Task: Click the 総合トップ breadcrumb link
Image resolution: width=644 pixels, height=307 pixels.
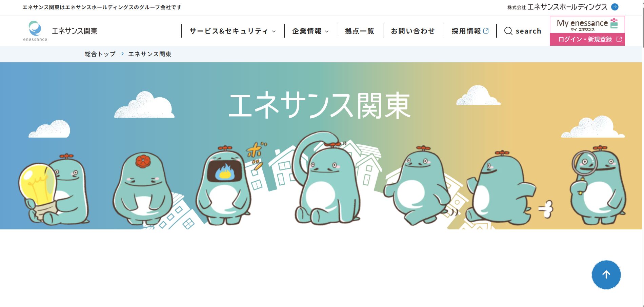Action: click(x=100, y=54)
